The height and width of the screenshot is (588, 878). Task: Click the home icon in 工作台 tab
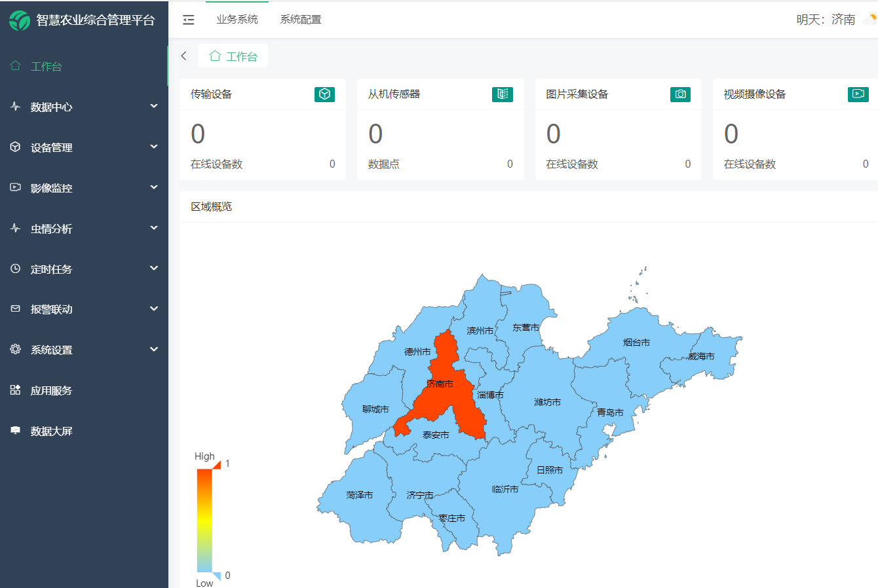coord(215,56)
